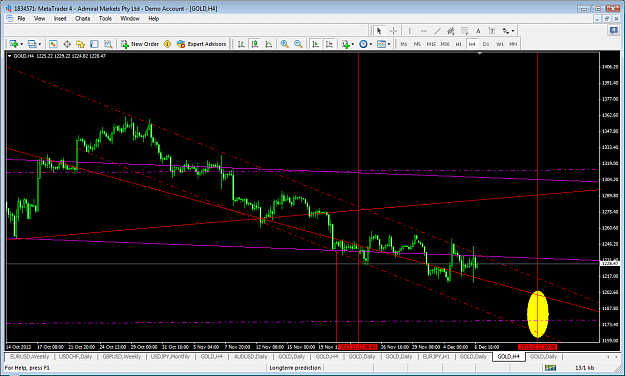625x376 pixels.
Task: Select the Fibonacci Retracement tool
Action: 464,31
